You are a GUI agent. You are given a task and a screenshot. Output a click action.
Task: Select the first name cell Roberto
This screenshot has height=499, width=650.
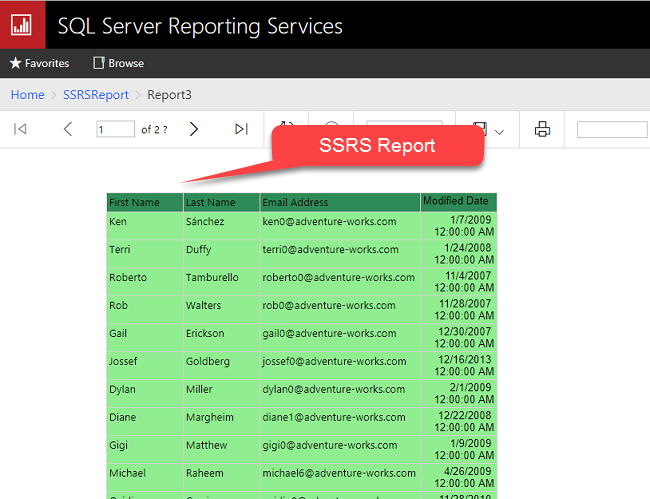tap(145, 282)
